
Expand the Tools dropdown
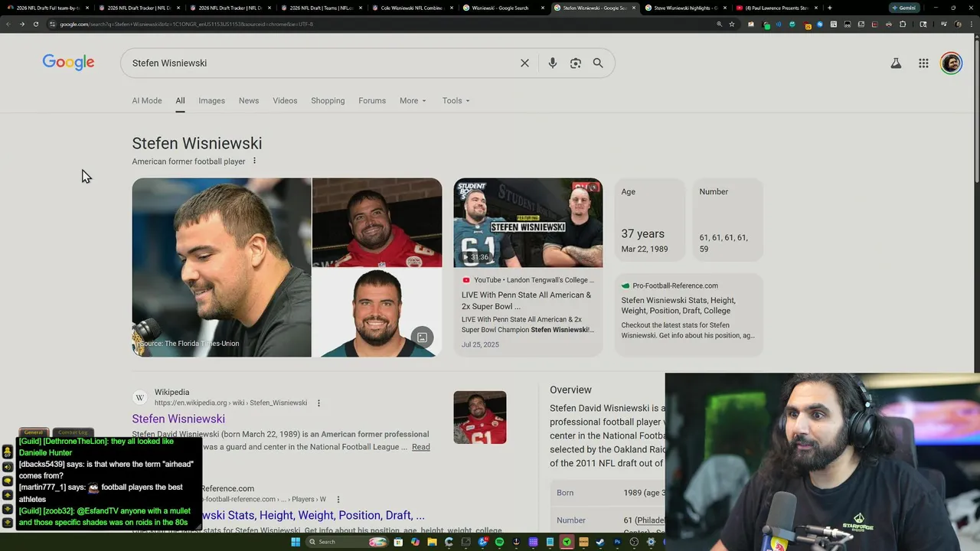tap(456, 100)
